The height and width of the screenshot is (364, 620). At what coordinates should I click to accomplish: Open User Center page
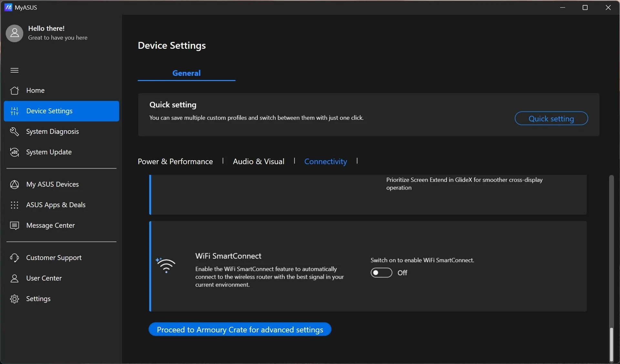coord(61,278)
